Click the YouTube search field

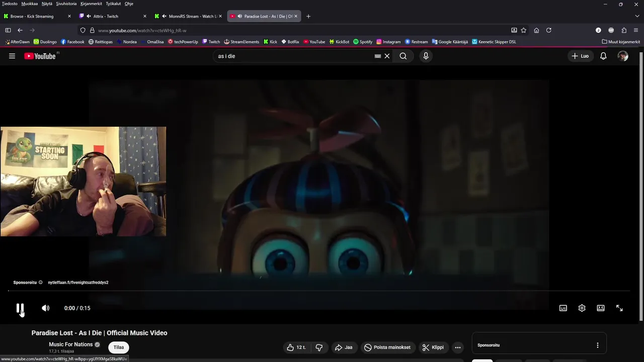(294, 56)
